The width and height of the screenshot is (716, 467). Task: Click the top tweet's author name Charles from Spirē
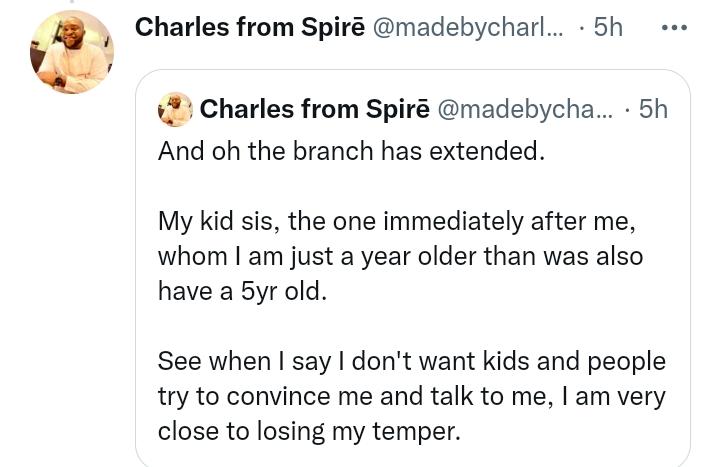coord(249,27)
